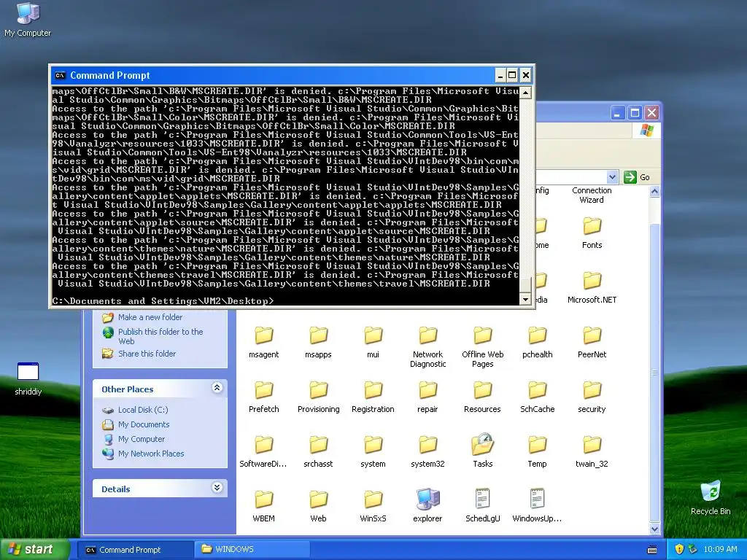The image size is (747, 560).
Task: Select the system folder
Action: coord(373,452)
